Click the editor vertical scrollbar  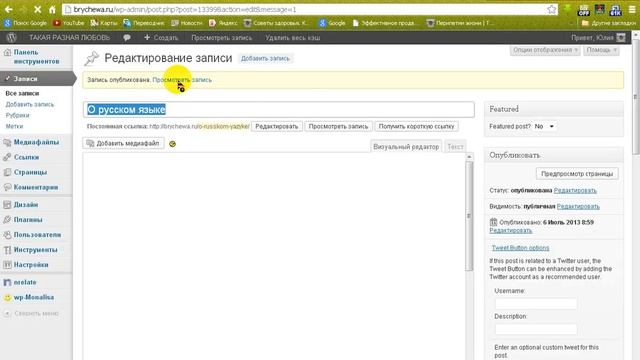click(469, 216)
